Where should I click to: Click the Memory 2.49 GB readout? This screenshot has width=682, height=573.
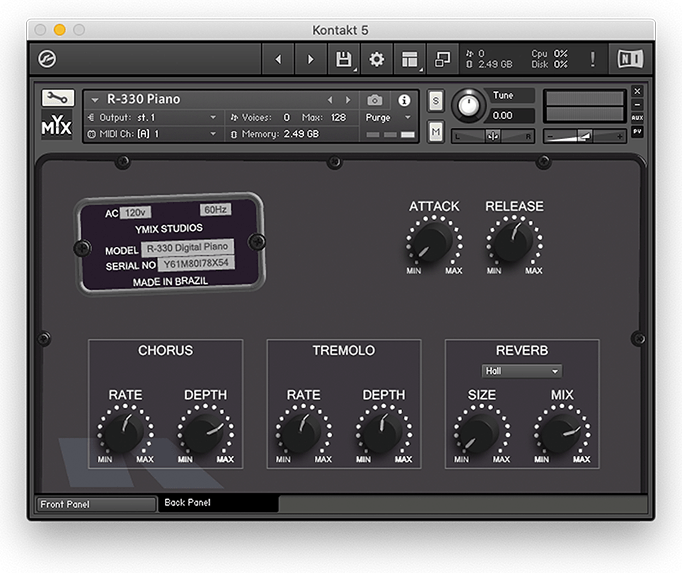(276, 134)
